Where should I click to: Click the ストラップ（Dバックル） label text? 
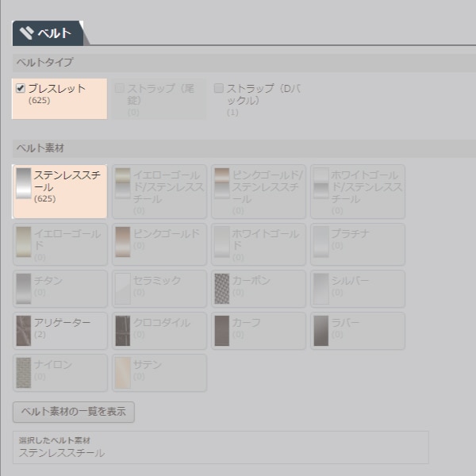coord(263,94)
